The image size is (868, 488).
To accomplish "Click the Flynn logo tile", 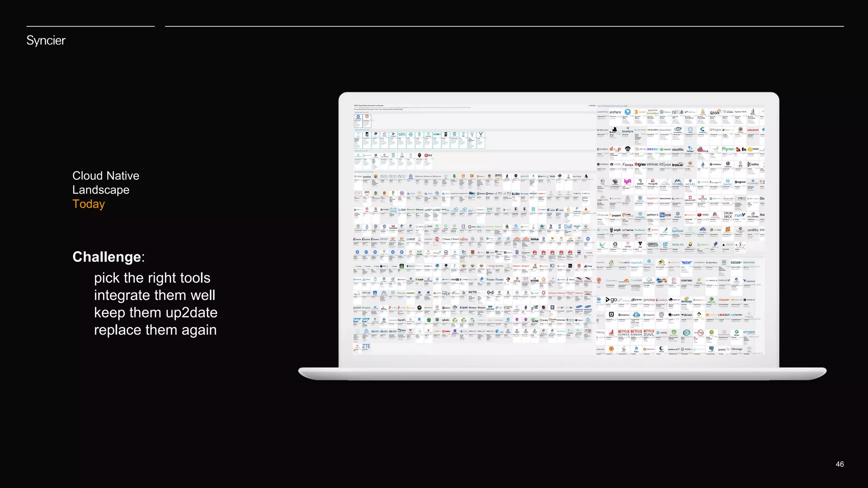I will (728, 150).
